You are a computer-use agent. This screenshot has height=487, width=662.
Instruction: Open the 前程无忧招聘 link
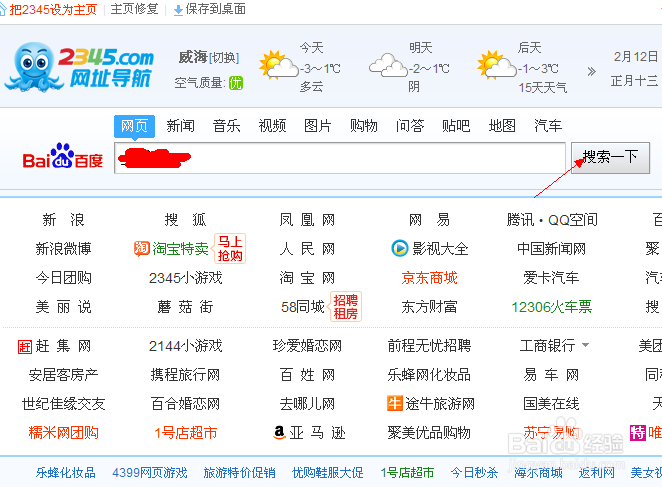tap(429, 346)
